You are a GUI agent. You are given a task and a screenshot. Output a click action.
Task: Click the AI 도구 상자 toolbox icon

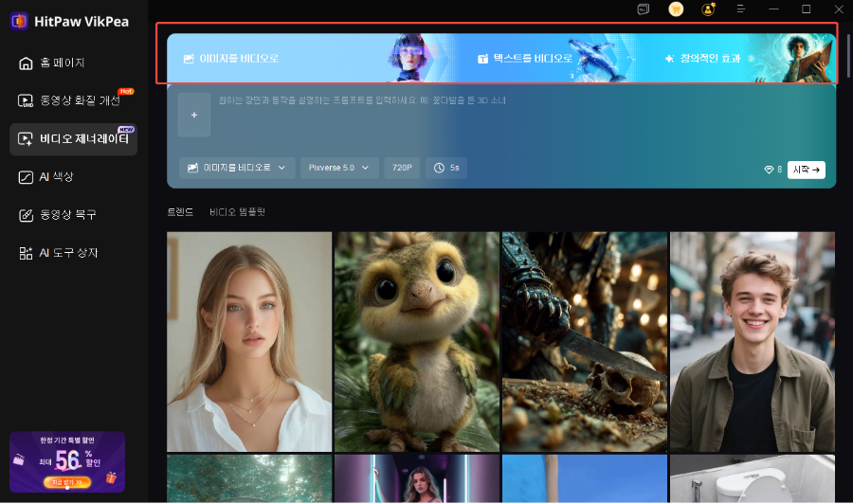point(26,253)
